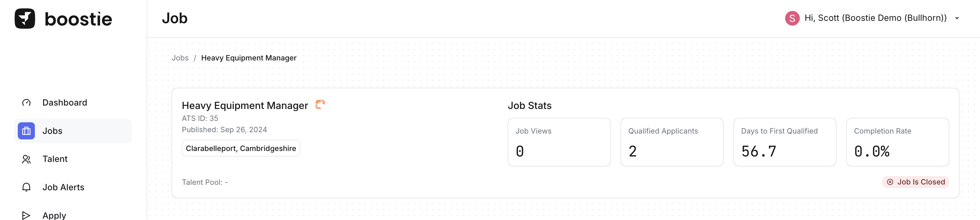The image size is (980, 220).
Task: Click the Jobs breadcrumb link
Action: pos(180,58)
